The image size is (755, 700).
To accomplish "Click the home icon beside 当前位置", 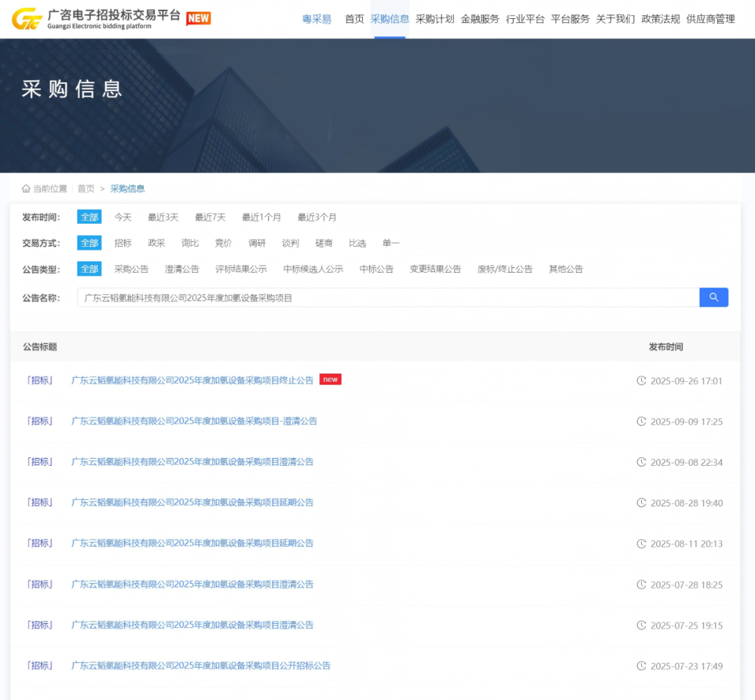I will pyautogui.click(x=27, y=189).
